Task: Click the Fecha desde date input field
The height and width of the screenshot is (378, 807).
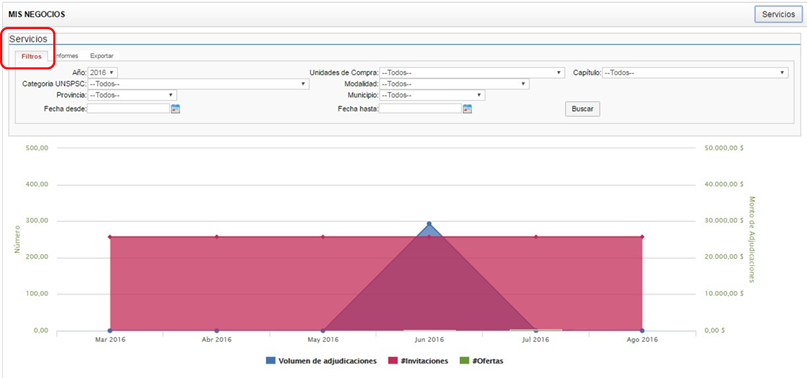Action: (x=129, y=109)
